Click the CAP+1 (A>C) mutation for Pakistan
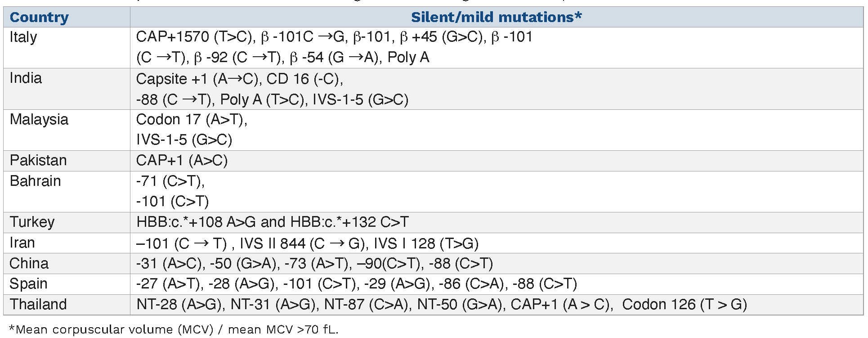 182,161
